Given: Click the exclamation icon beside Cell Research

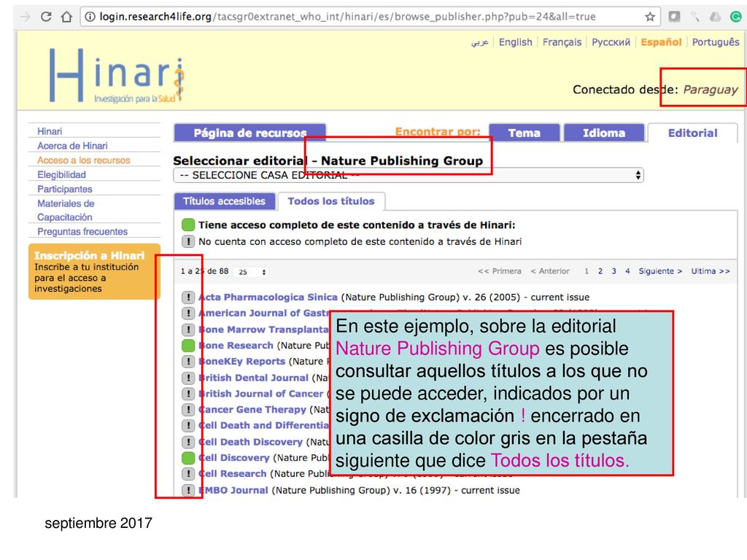Looking at the screenshot, I should coord(188,474).
